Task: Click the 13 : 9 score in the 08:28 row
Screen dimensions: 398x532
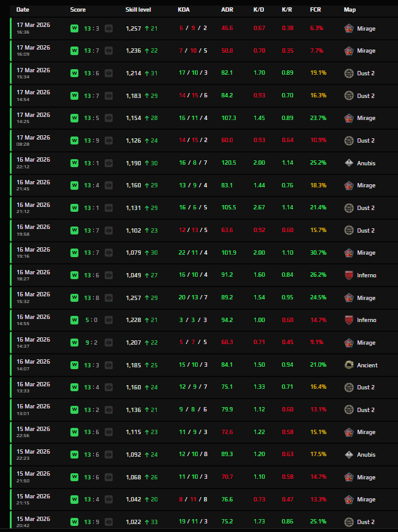Action: (x=92, y=140)
